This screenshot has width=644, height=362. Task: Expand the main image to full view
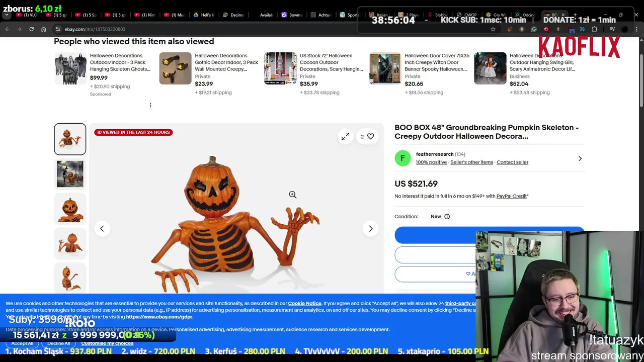tap(345, 136)
